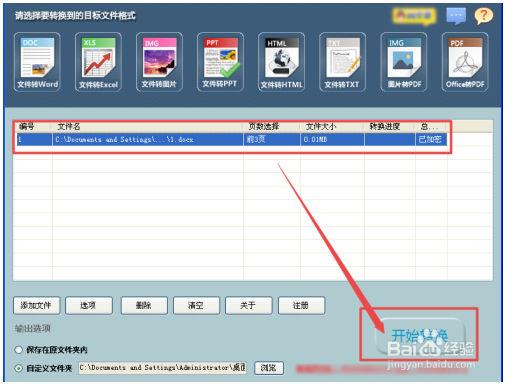Open the orange question mark help icon
Image resolution: width=506 pixels, height=385 pixels.
click(x=484, y=16)
